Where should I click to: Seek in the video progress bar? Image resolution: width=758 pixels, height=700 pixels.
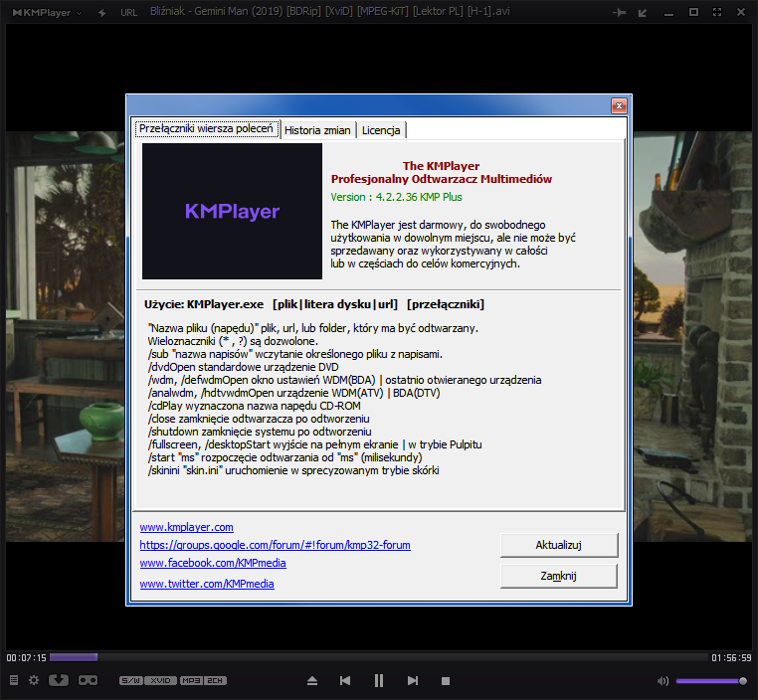click(x=379, y=657)
